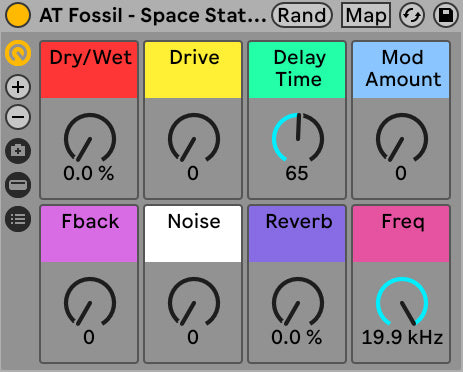This screenshot has width=463, height=372.
Task: Click the 19.9 kHz Freq value
Action: click(402, 338)
